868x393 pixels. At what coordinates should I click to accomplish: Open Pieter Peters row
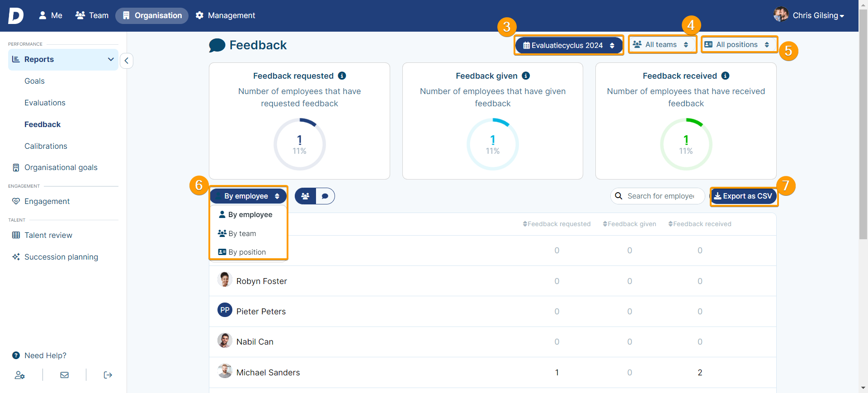pos(492,311)
